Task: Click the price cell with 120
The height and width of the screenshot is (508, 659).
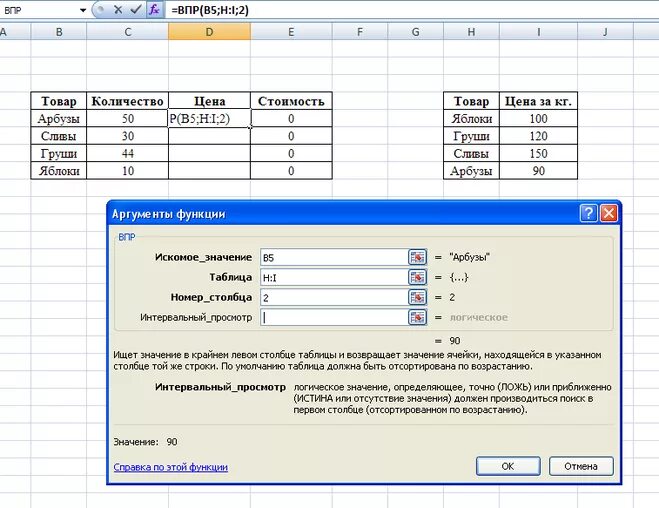Action: (538, 136)
